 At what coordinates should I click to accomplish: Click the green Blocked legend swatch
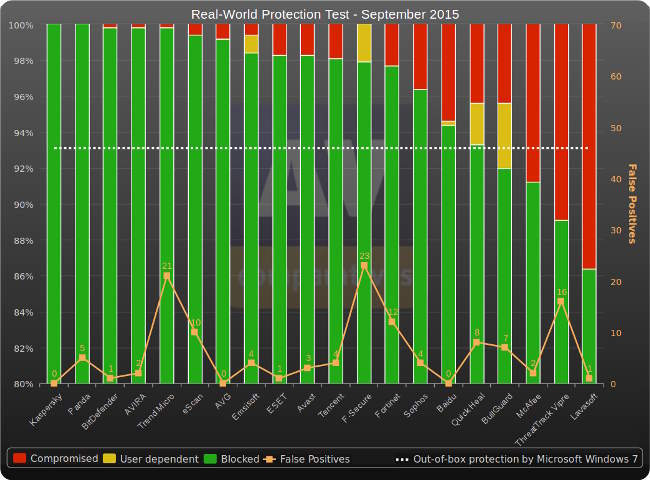click(210, 459)
